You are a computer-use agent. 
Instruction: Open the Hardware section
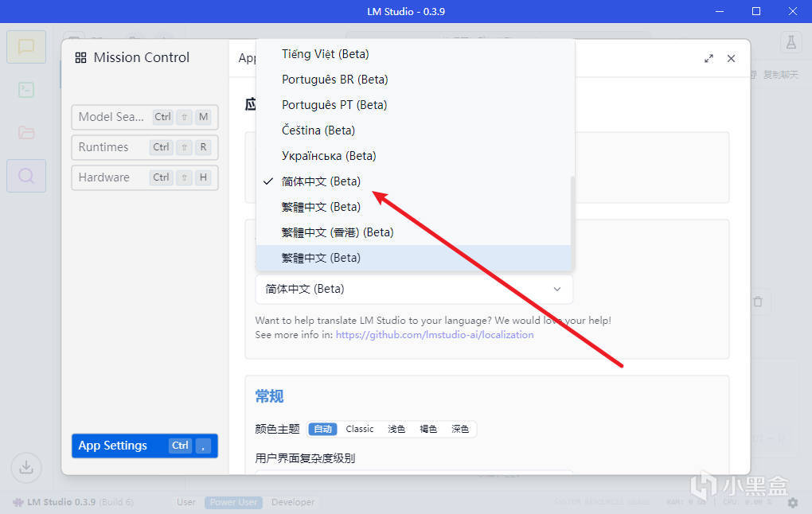point(144,177)
